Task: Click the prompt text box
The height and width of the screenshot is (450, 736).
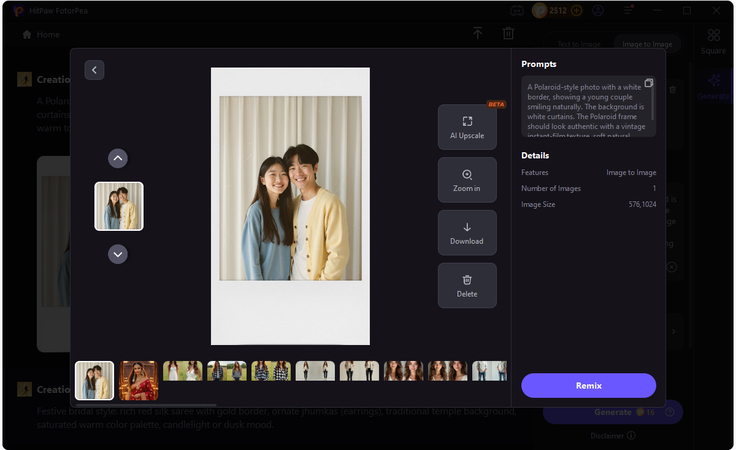Action: click(589, 107)
